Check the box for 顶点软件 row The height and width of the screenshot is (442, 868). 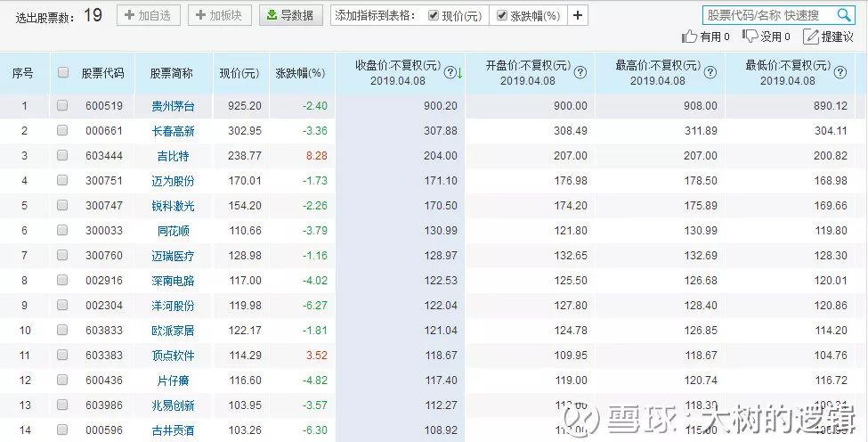(x=62, y=355)
